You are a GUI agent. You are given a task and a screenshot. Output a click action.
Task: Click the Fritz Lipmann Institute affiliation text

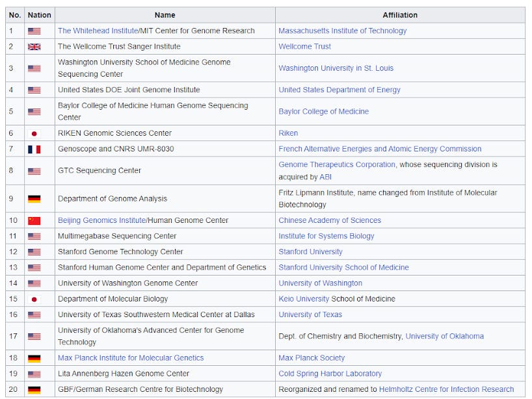[x=388, y=199]
